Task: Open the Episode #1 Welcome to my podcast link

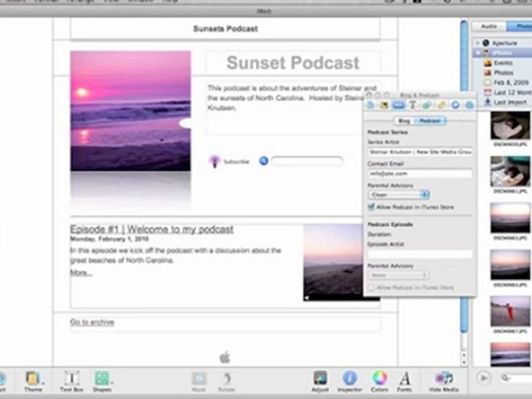Action: point(152,229)
